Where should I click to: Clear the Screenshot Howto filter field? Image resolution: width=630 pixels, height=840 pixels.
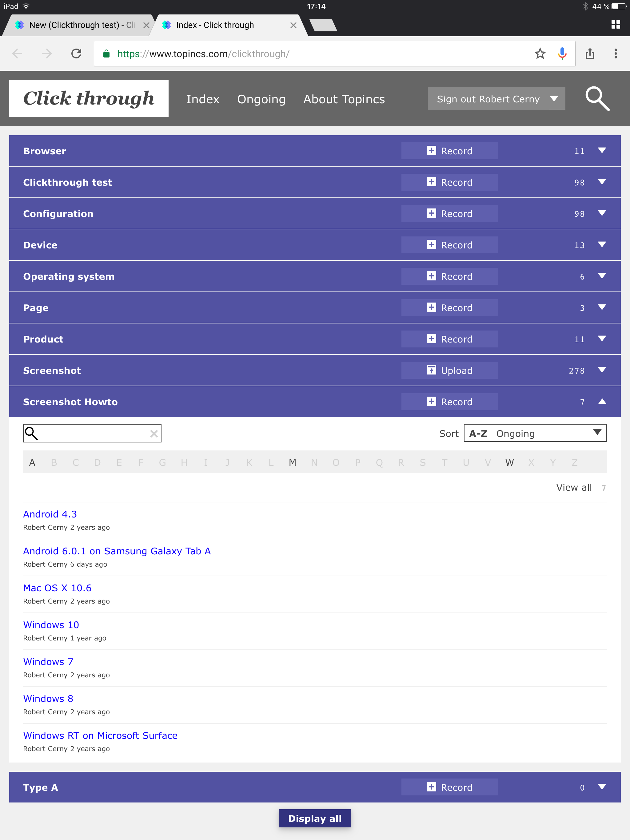pyautogui.click(x=154, y=434)
